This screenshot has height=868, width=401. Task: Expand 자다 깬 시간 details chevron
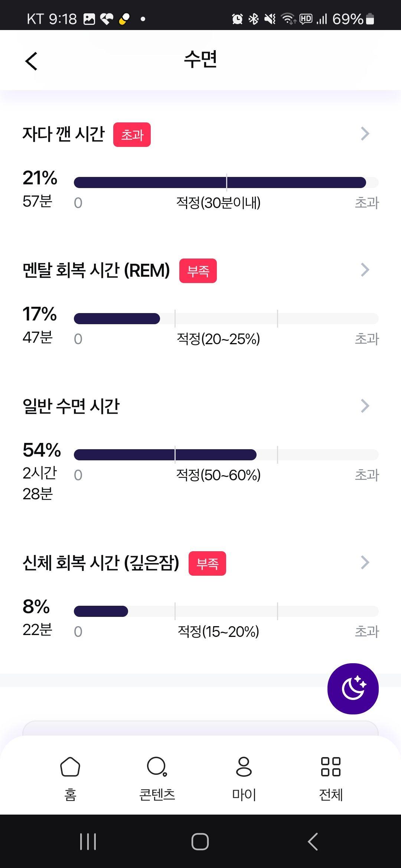(x=365, y=134)
